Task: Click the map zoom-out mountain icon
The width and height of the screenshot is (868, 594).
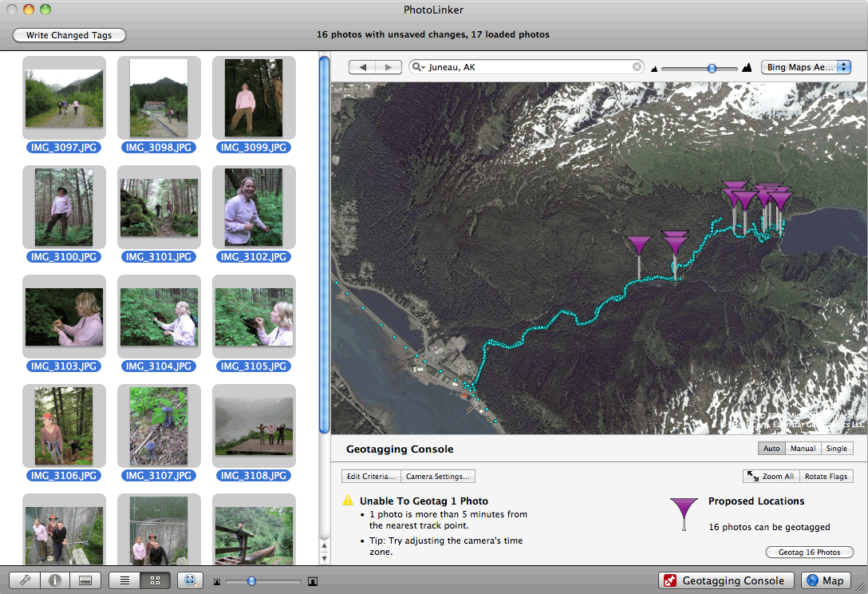Action: point(654,69)
